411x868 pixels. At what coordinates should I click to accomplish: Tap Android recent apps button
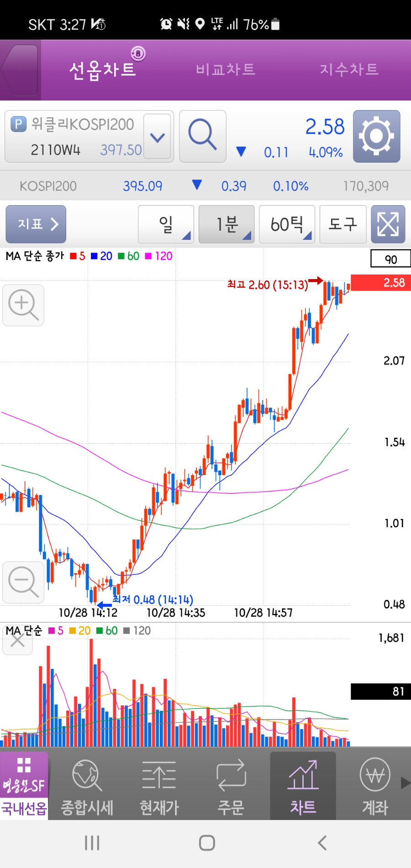(x=92, y=843)
